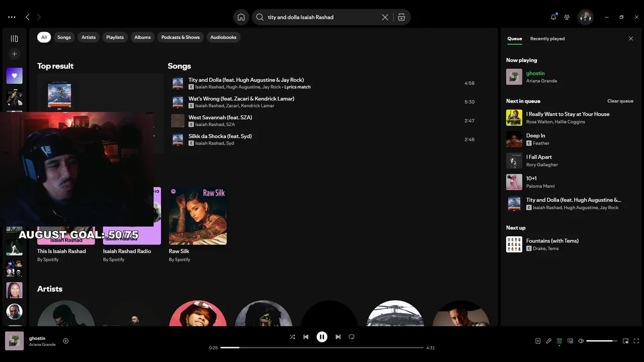Pause the current song
Viewport: 644px width, 362px height.
click(x=322, y=337)
